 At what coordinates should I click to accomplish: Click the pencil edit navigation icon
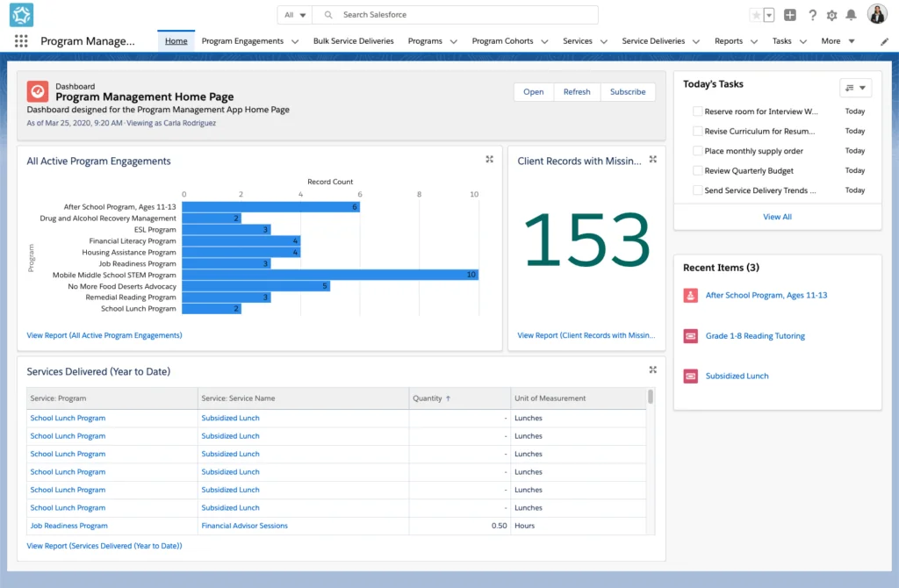click(x=884, y=41)
